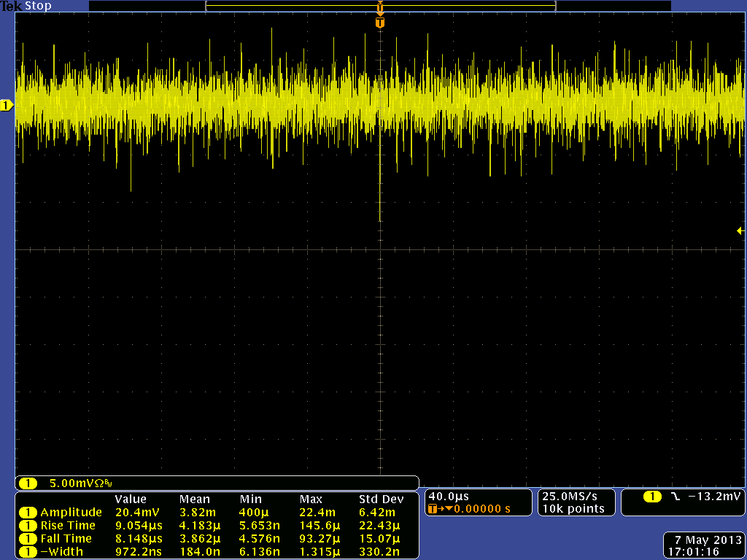Click the Std Dev column header
747x560 pixels.
381,499
